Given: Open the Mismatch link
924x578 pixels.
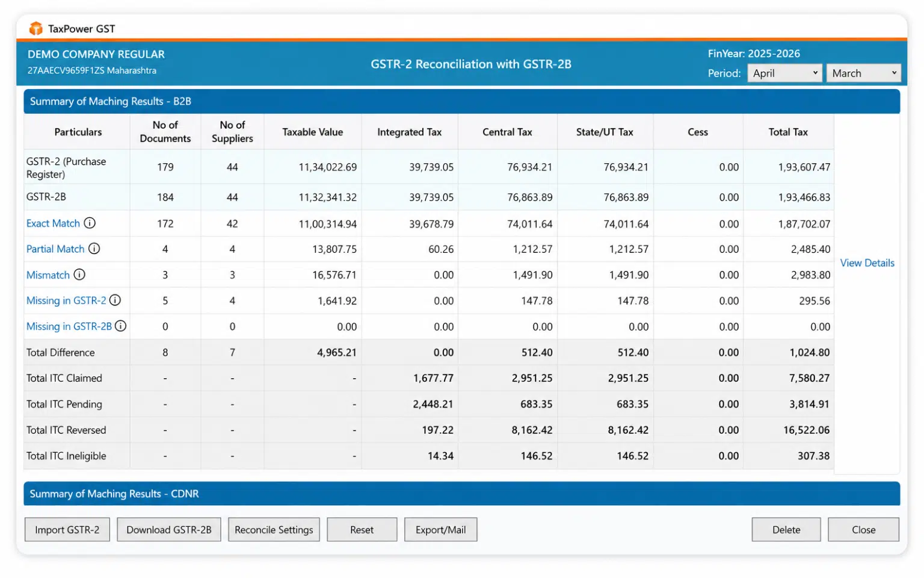Looking at the screenshot, I should [48, 275].
